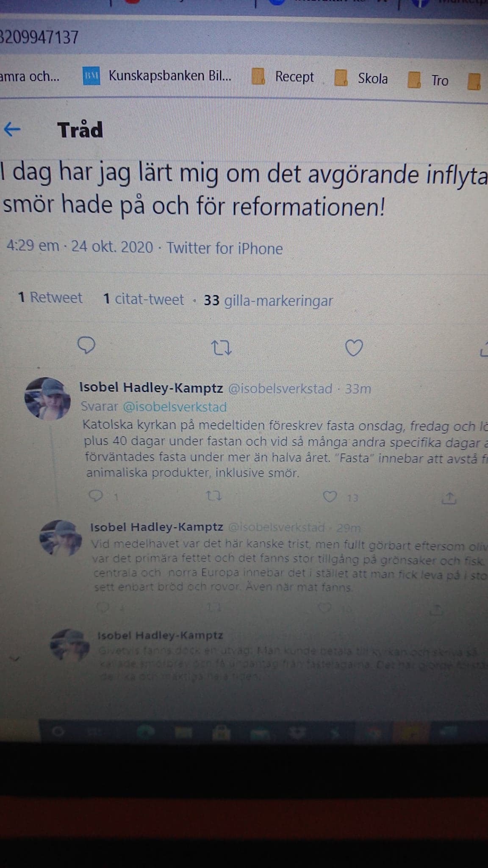
Task: Go back using the Tråd arrow
Action: point(12,129)
